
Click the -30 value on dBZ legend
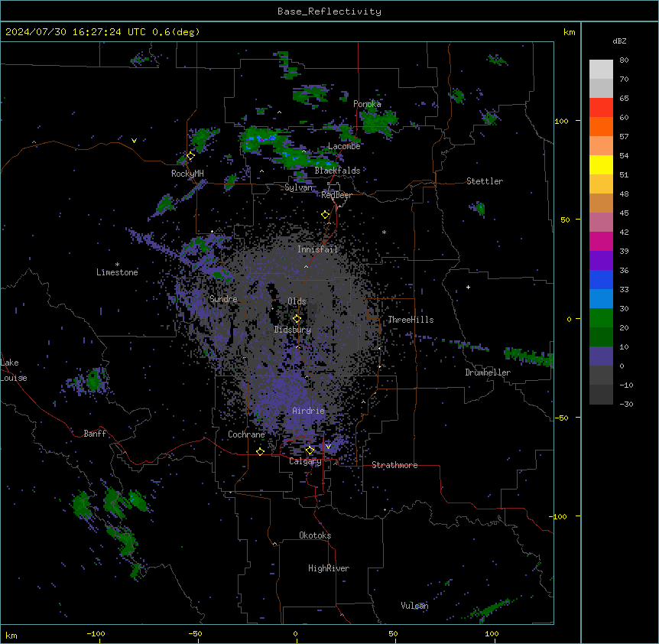[626, 404]
